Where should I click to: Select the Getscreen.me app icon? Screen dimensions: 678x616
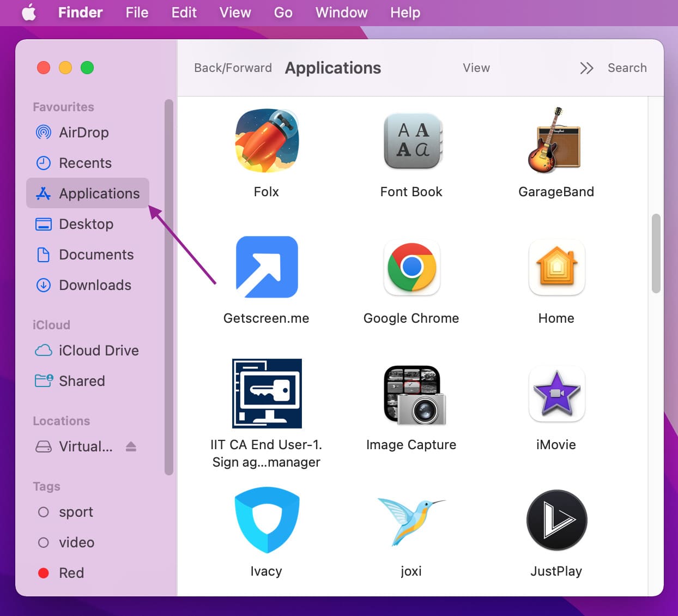[267, 267]
